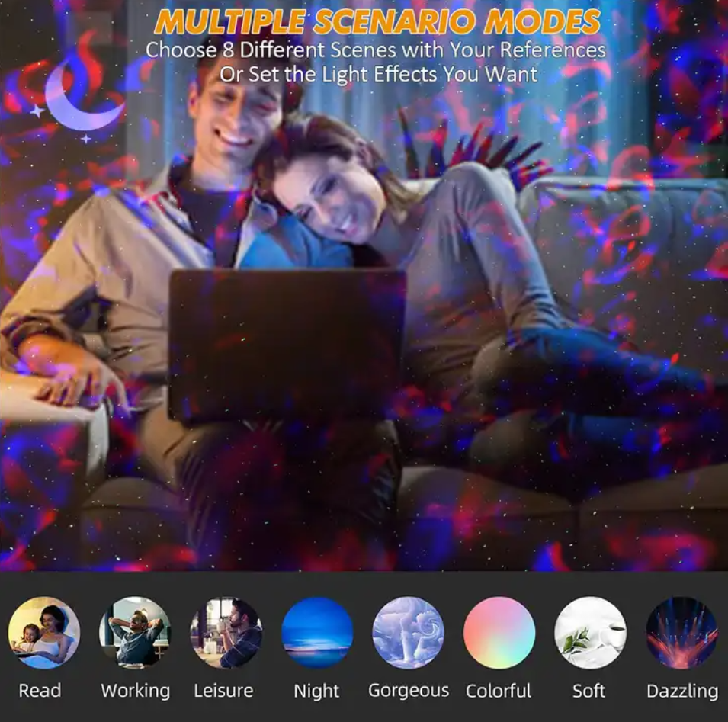
Task: Click the laptop in the photo
Action: pyautogui.click(x=287, y=343)
